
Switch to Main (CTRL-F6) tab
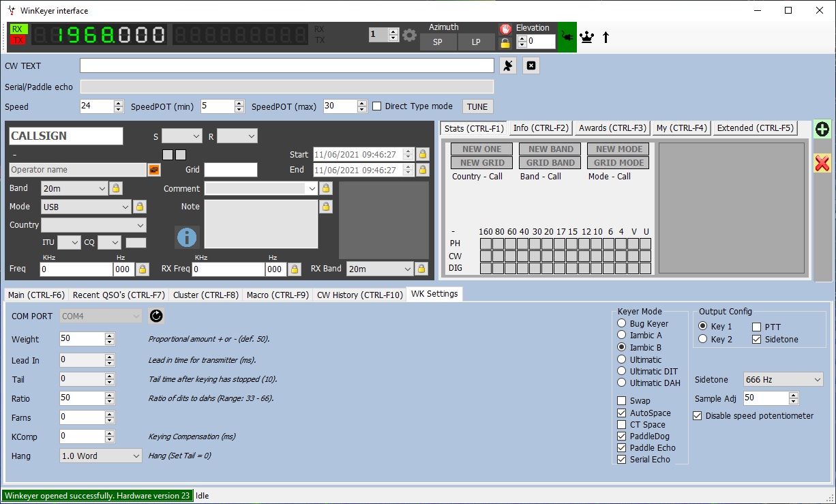pyautogui.click(x=36, y=295)
